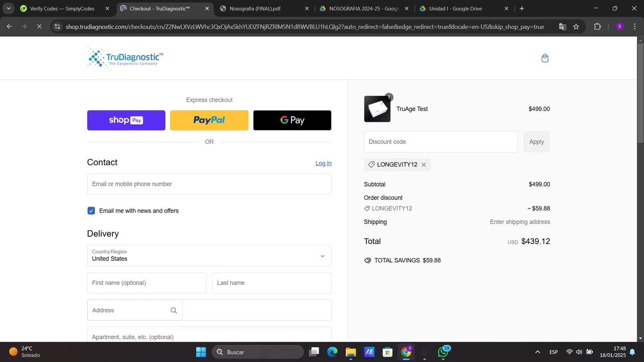644x362 pixels.
Task: Show hidden system tray icons
Action: tap(538, 352)
